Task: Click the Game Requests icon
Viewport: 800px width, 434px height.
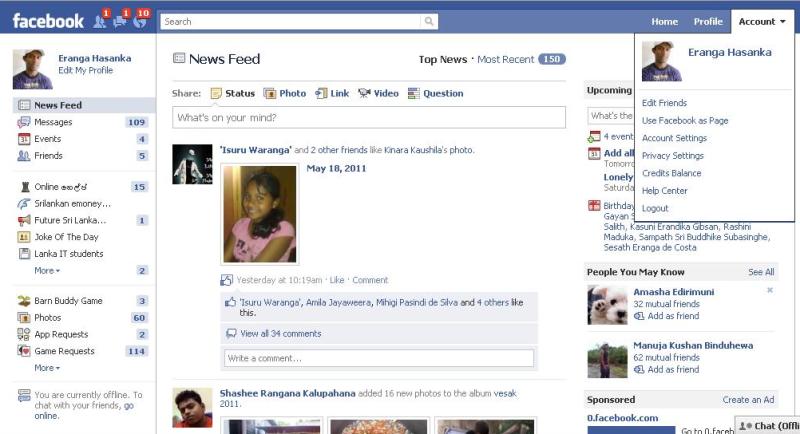Action: pos(24,351)
